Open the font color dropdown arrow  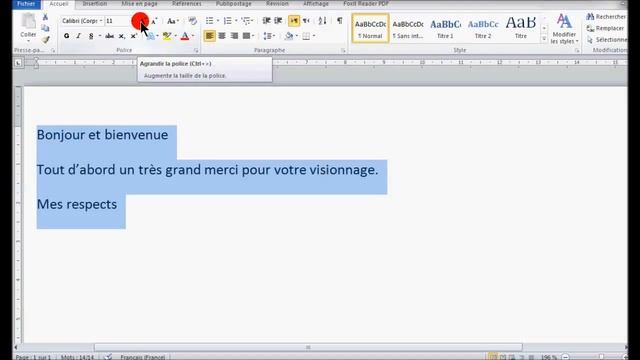point(193,36)
